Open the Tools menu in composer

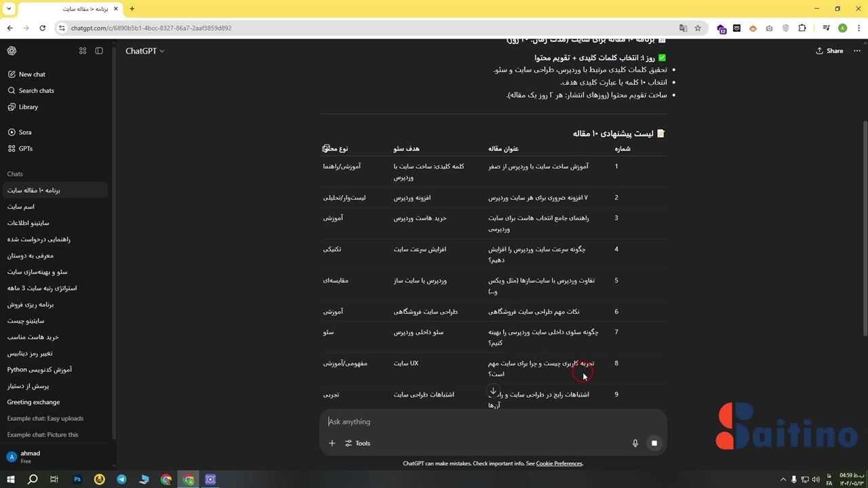pos(357,443)
